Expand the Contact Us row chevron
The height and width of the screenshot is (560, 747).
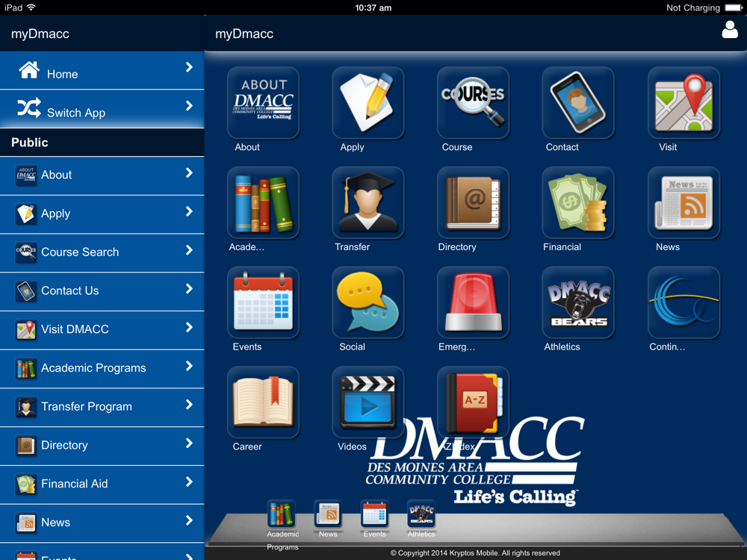click(x=189, y=288)
